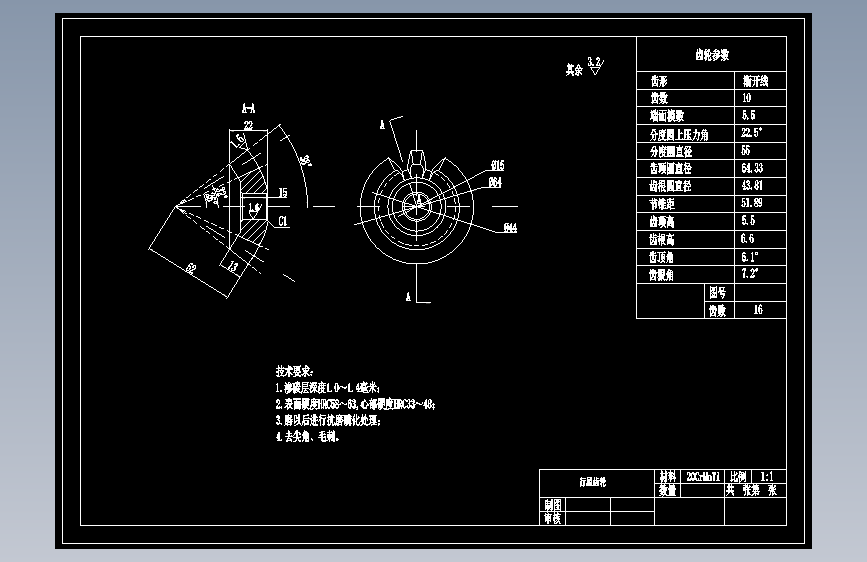867x562 pixels.
Task: Click the '端面模数' label
Action: tap(667, 116)
